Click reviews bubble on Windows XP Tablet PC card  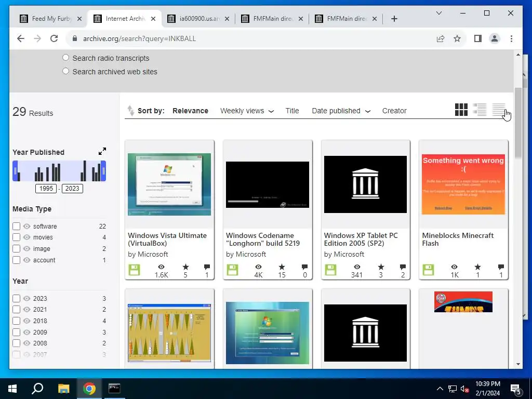click(403, 267)
